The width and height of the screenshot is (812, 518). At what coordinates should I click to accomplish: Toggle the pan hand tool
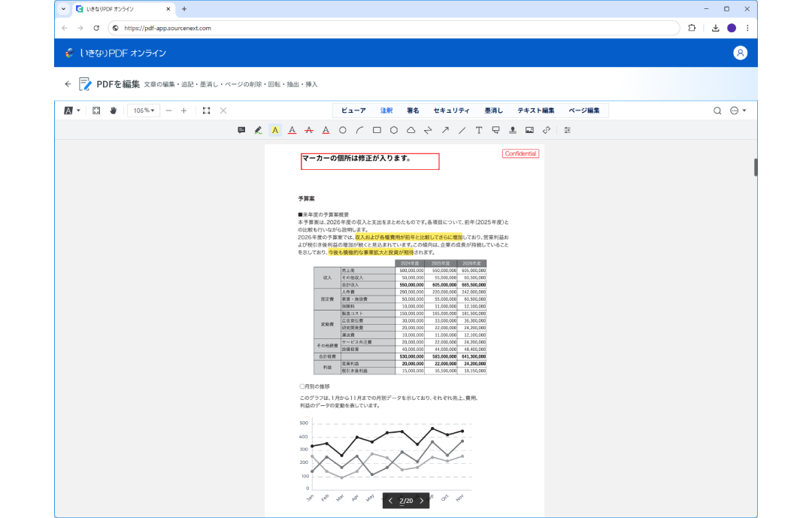coord(114,111)
